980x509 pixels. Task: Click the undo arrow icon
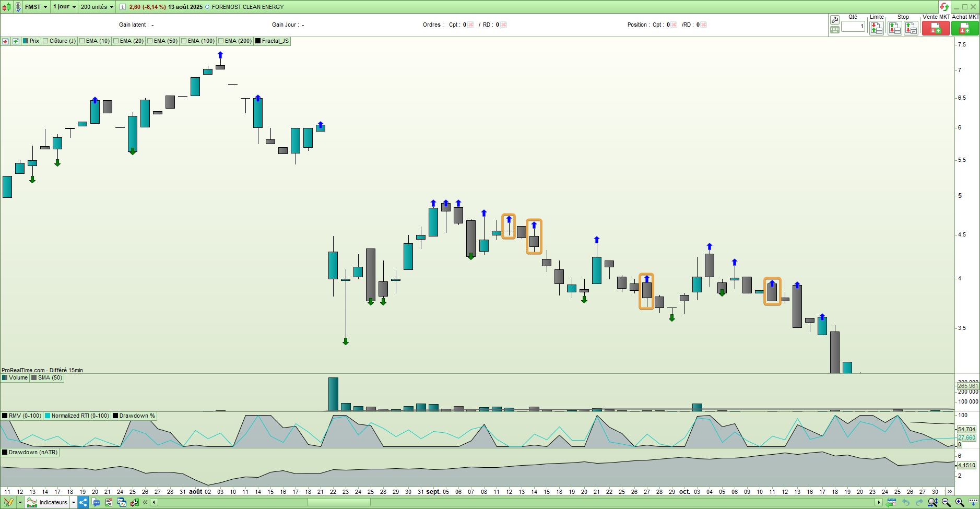click(x=906, y=502)
